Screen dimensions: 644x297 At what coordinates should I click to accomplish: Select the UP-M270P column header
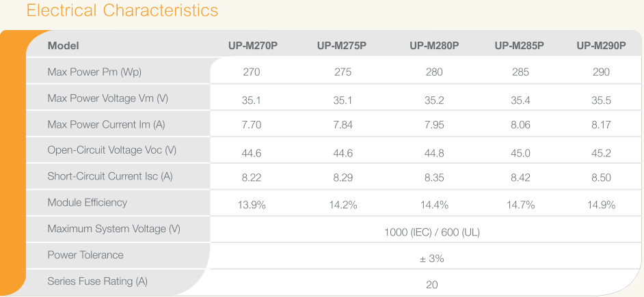(x=253, y=46)
